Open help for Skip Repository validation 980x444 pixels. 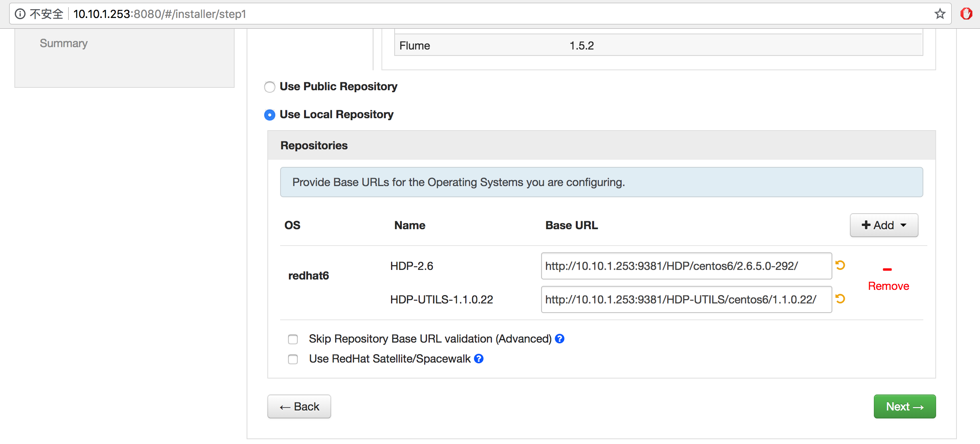[x=560, y=339]
